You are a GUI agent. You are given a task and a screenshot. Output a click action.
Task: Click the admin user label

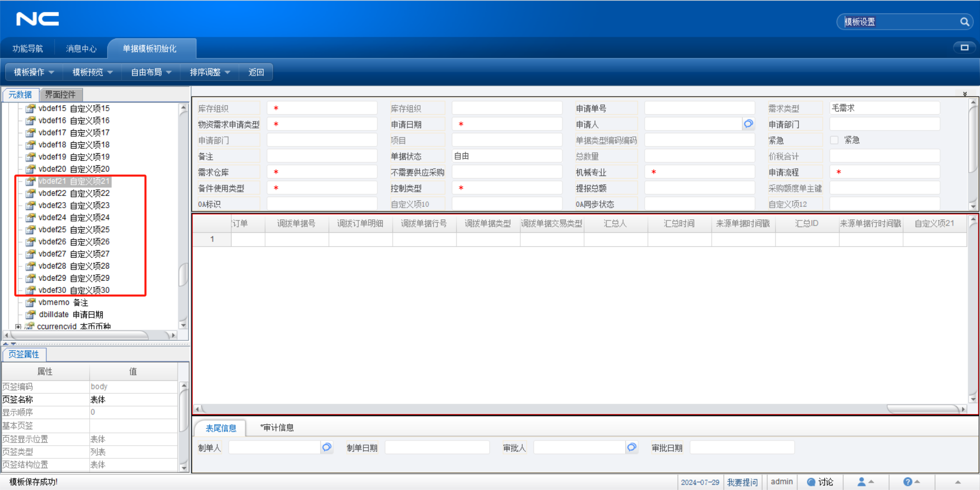coord(781,481)
